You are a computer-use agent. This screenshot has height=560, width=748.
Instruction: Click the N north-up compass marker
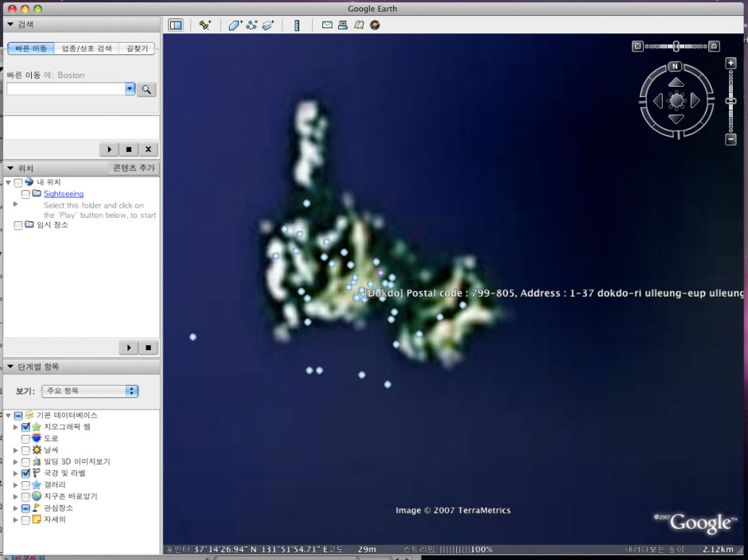(675, 66)
